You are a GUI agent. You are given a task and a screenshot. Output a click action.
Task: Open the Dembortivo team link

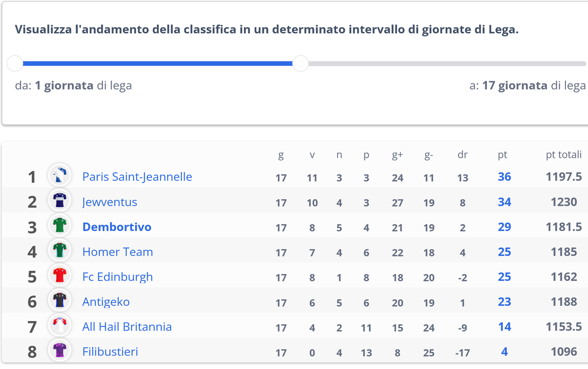(x=117, y=227)
